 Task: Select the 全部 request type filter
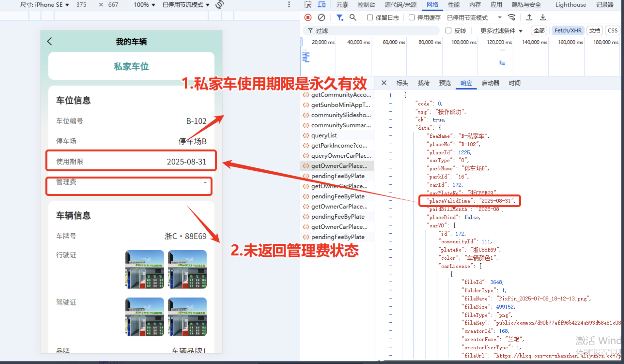pyautogui.click(x=539, y=31)
